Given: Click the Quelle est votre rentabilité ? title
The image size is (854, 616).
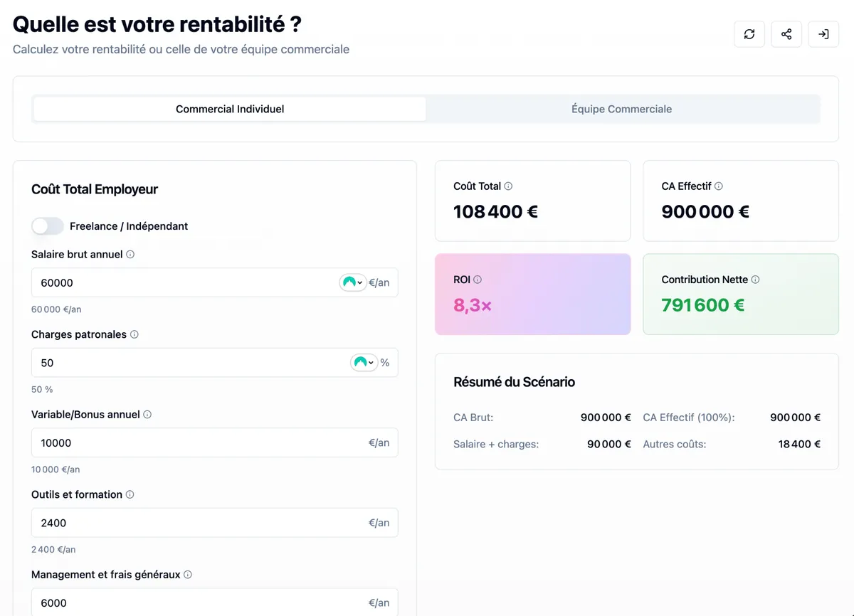Looking at the screenshot, I should point(157,24).
